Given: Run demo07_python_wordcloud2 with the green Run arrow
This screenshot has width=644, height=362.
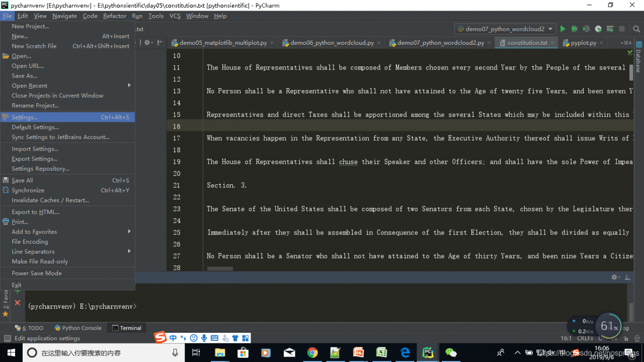Looking at the screenshot, I should coord(563,29).
